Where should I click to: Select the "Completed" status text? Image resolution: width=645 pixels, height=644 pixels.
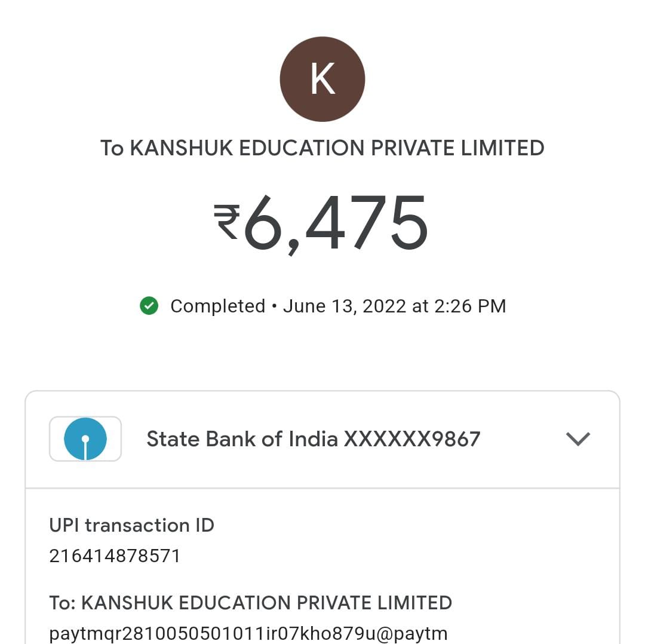coord(217,306)
